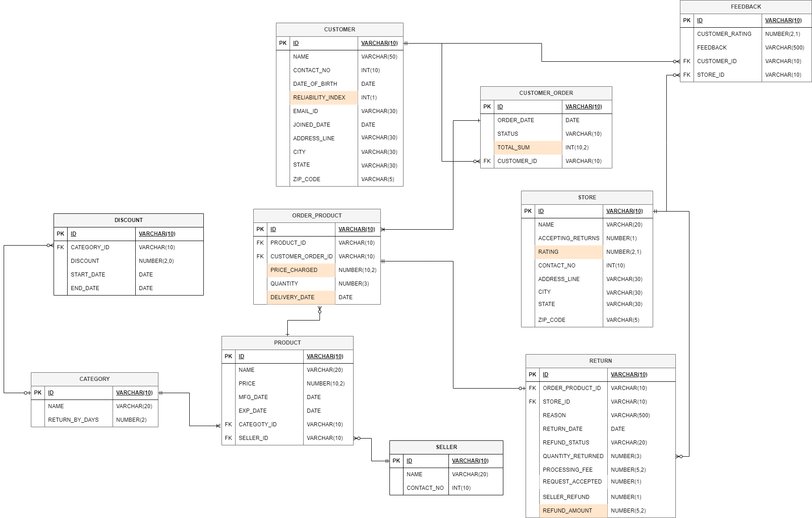Click the highlighted RELIABILITY_INDEX field
This screenshot has width=812, height=518.
point(324,98)
